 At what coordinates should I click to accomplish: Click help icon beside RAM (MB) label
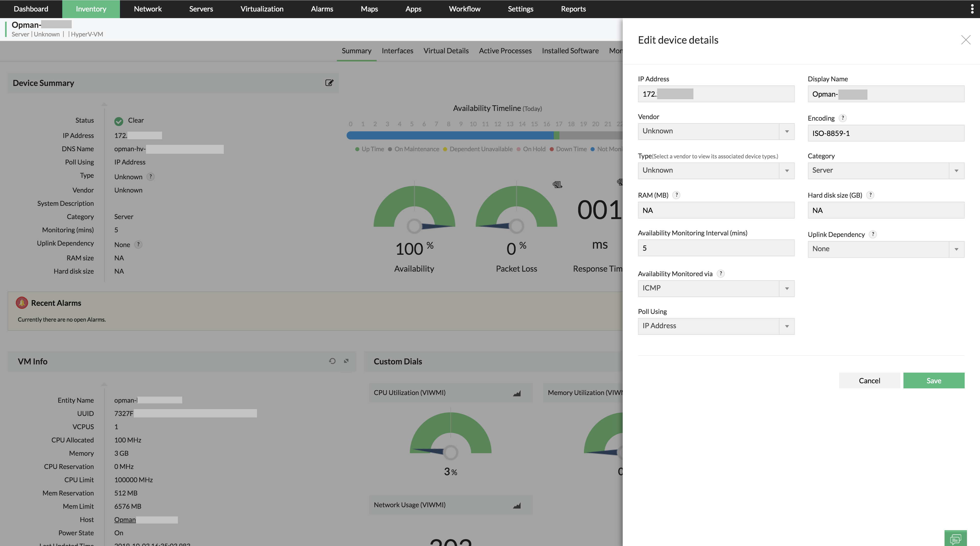(676, 195)
